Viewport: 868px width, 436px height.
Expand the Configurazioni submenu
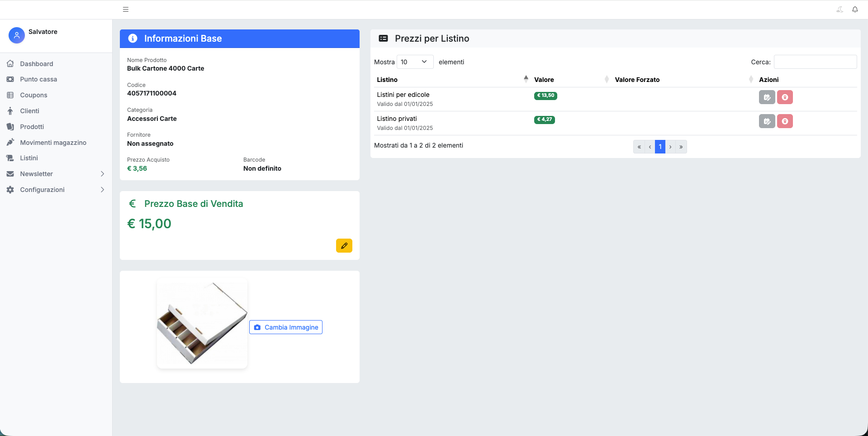56,190
